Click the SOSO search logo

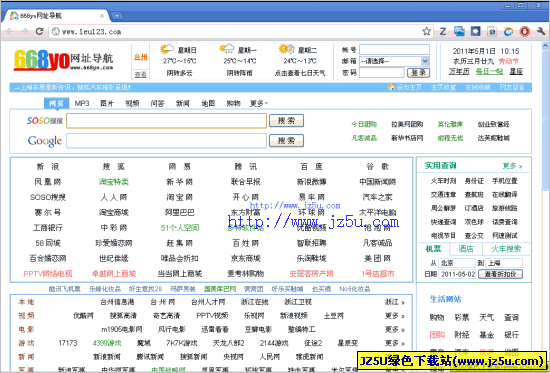point(45,121)
